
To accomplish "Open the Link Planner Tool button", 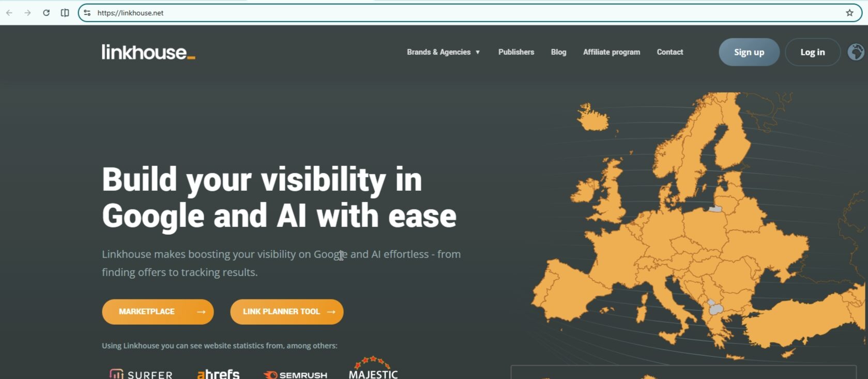I will pyautogui.click(x=287, y=312).
